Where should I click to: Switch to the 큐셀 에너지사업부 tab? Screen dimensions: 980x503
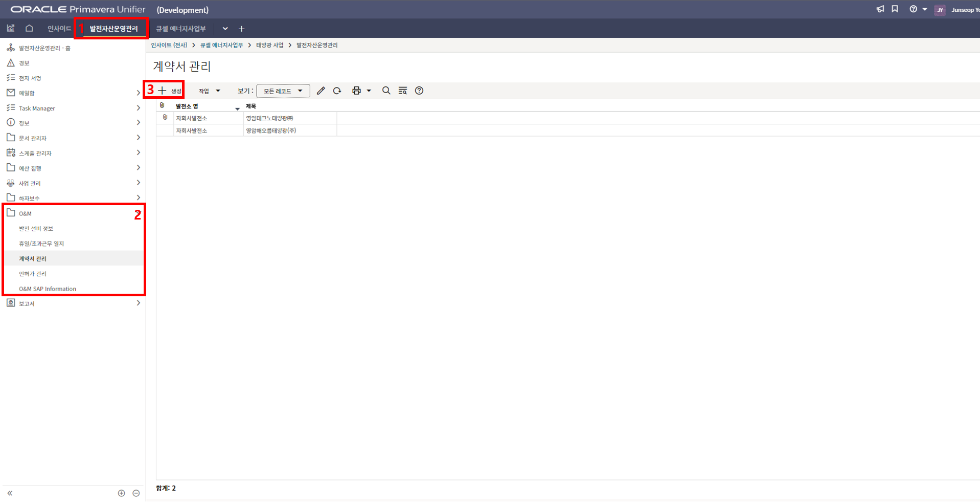(x=180, y=29)
